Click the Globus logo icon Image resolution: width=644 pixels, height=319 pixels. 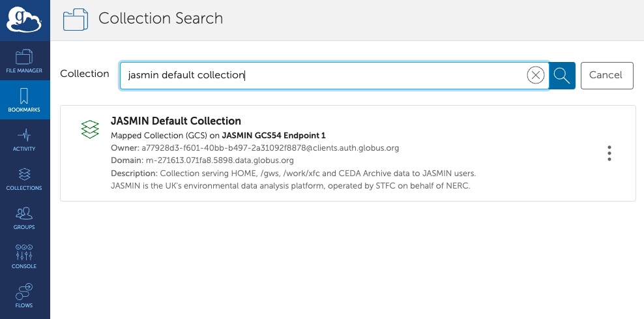click(x=24, y=20)
